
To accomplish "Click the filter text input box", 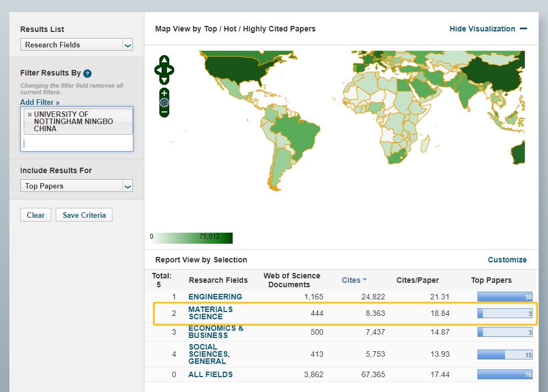I will [77, 143].
